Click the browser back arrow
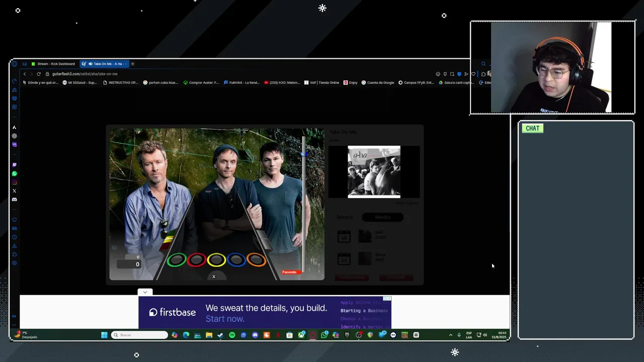 (x=25, y=74)
